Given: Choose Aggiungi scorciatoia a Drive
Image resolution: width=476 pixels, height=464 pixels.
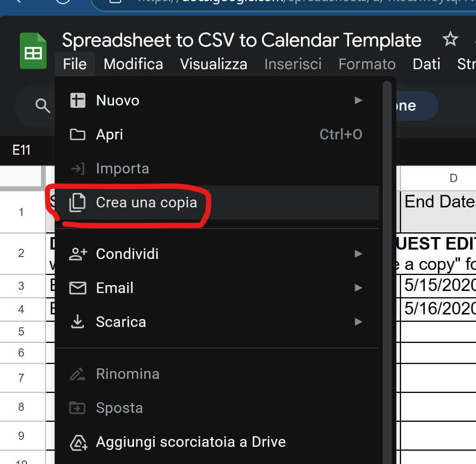Looking at the screenshot, I should tap(191, 442).
